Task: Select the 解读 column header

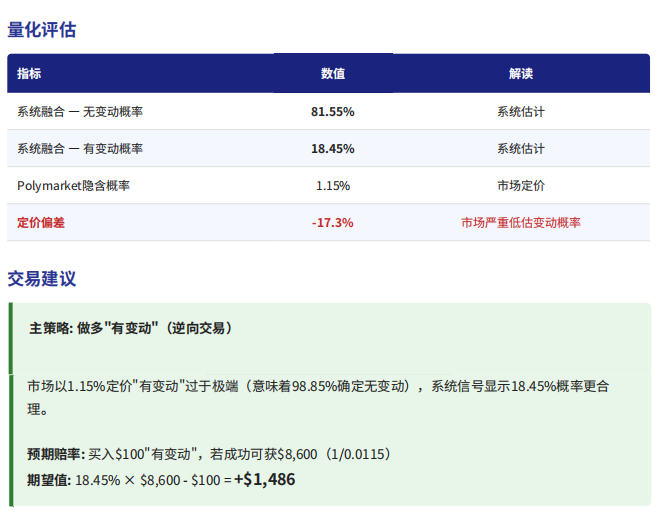Action: pos(520,74)
